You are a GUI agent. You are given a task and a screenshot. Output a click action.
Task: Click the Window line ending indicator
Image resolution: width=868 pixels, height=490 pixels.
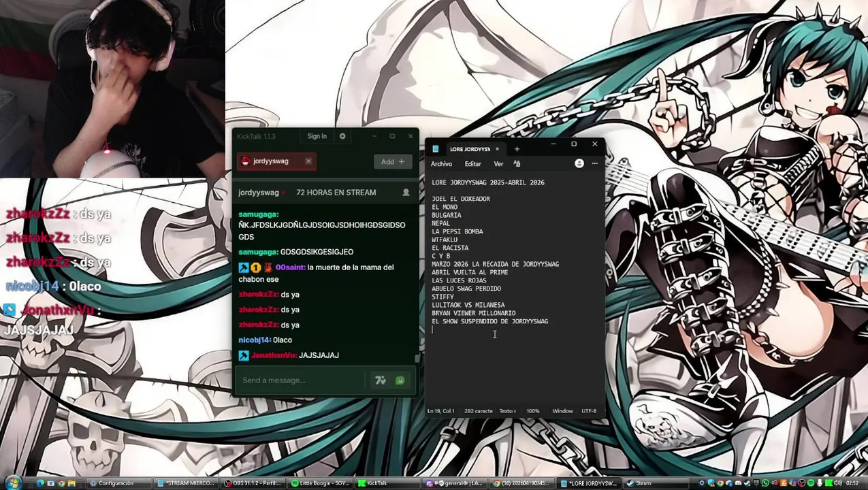[562, 411]
